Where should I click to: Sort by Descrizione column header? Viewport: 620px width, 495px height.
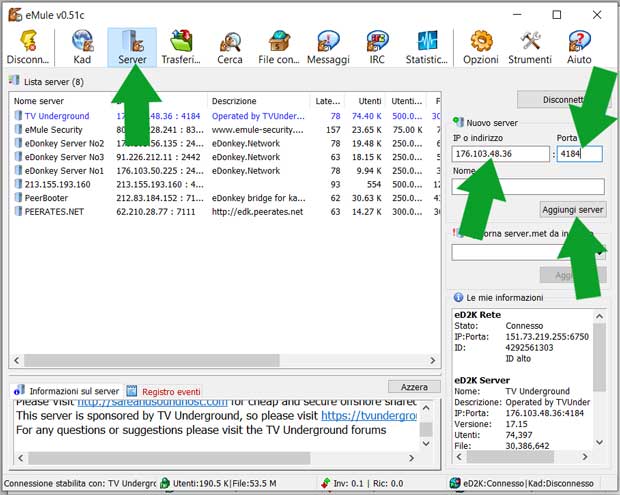pyautogui.click(x=234, y=101)
